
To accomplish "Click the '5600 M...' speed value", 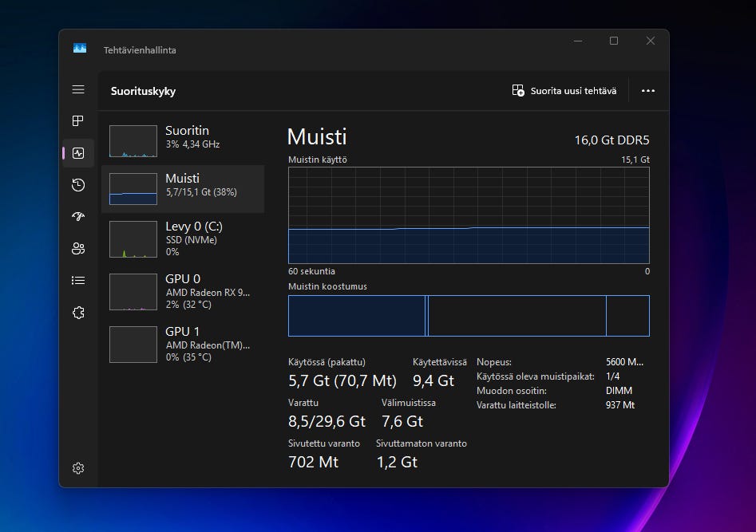I will pyautogui.click(x=624, y=362).
